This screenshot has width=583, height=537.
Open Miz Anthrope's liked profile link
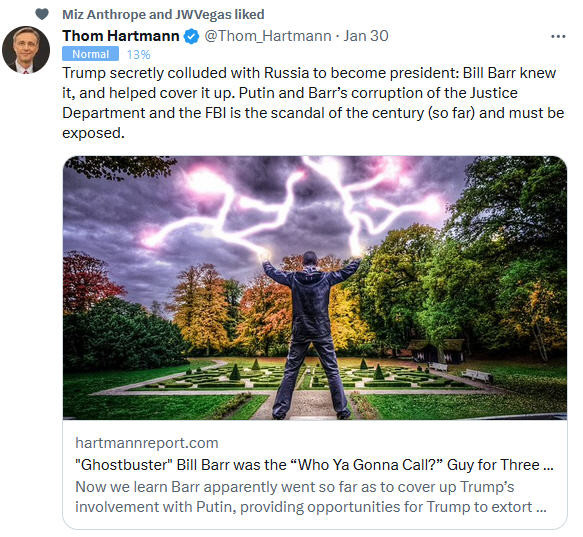coord(104,15)
